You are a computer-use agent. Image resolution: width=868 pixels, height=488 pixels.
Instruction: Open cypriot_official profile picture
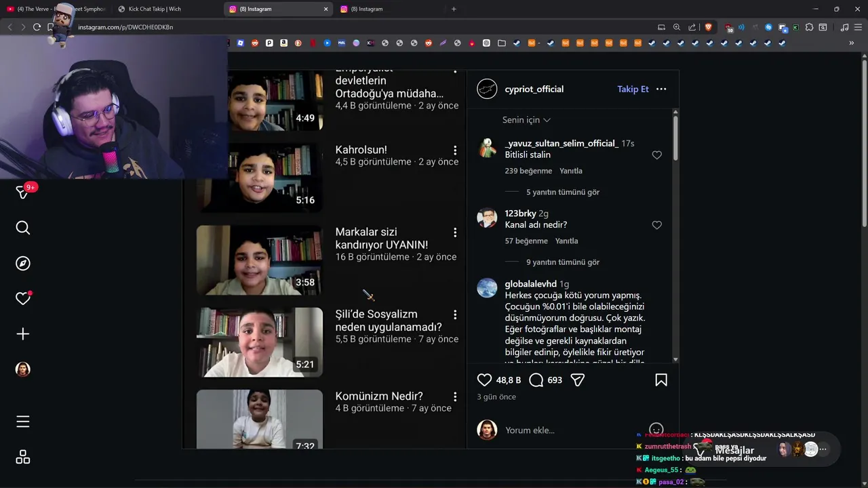click(x=487, y=89)
